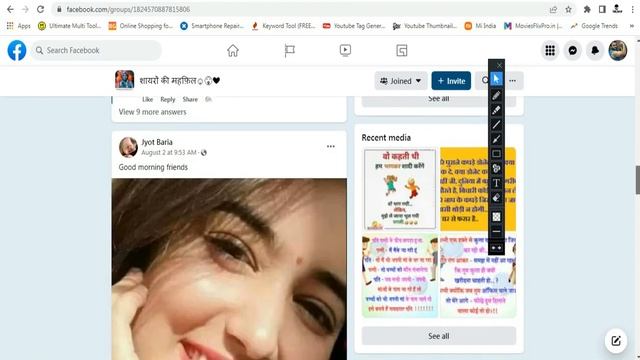Click the collapse arrows at toolbar bottom
The width and height of the screenshot is (640, 360).
click(496, 248)
